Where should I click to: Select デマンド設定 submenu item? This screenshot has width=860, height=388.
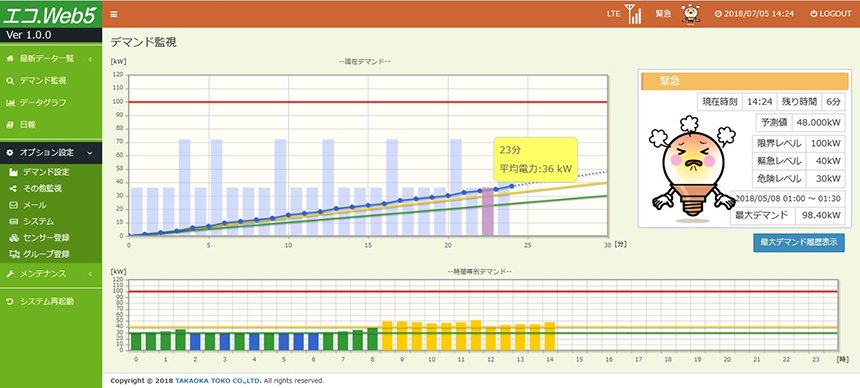[46, 172]
